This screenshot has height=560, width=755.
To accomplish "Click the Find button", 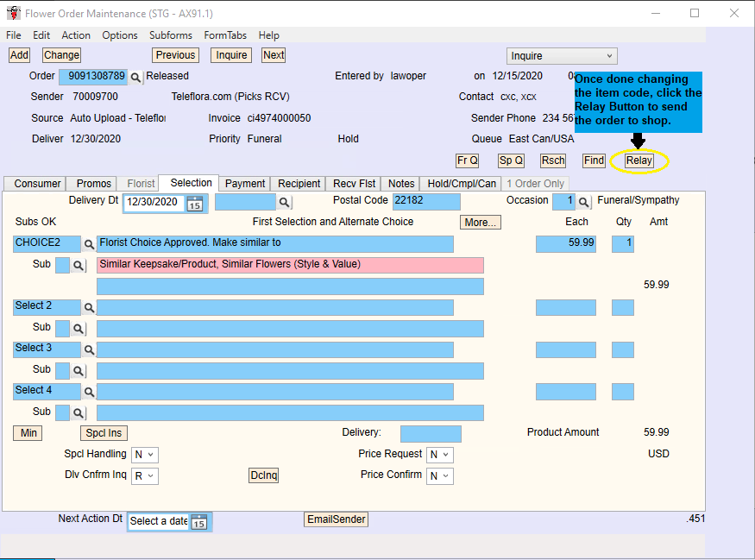I will coord(594,160).
